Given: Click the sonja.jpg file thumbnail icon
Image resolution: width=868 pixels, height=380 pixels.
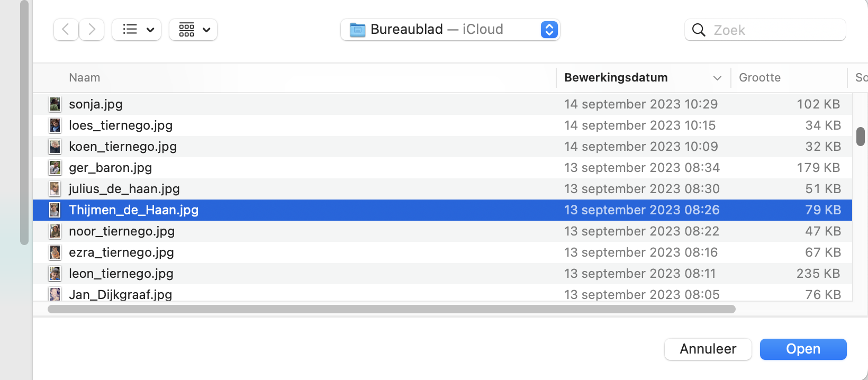Looking at the screenshot, I should pos(55,104).
